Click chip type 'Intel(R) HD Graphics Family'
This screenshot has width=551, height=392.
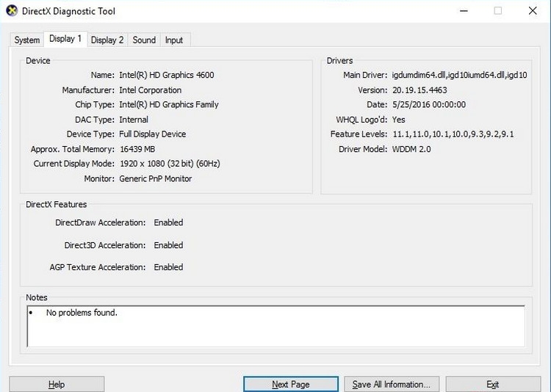click(169, 105)
